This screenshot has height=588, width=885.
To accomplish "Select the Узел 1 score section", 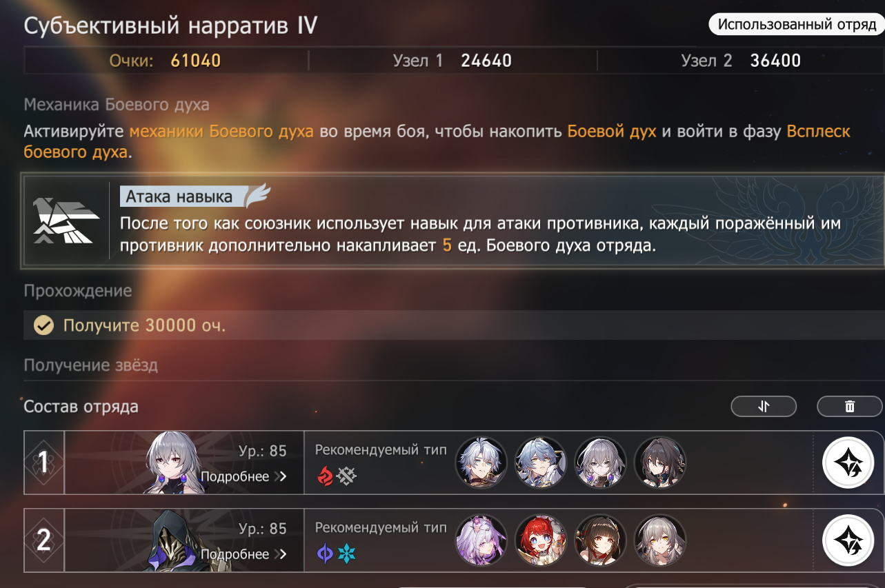I will pos(452,61).
